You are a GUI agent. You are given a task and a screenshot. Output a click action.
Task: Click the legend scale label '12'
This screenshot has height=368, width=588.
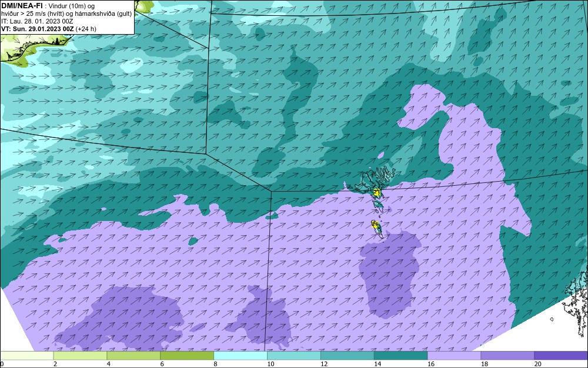click(324, 364)
